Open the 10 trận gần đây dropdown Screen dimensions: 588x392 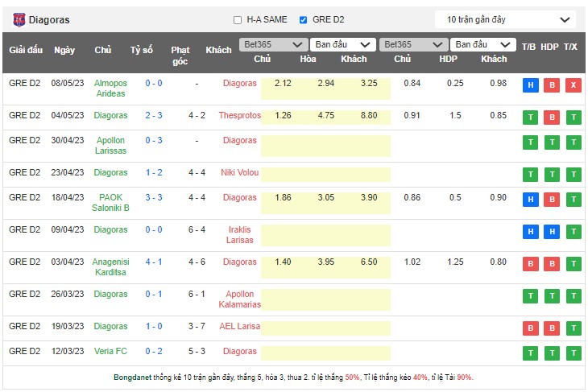(505, 19)
